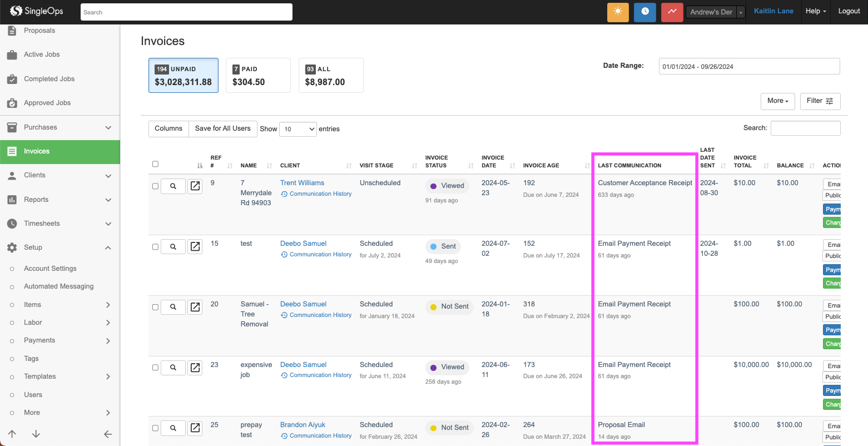Check the box for invoice 20
868x446 pixels.
click(x=155, y=307)
